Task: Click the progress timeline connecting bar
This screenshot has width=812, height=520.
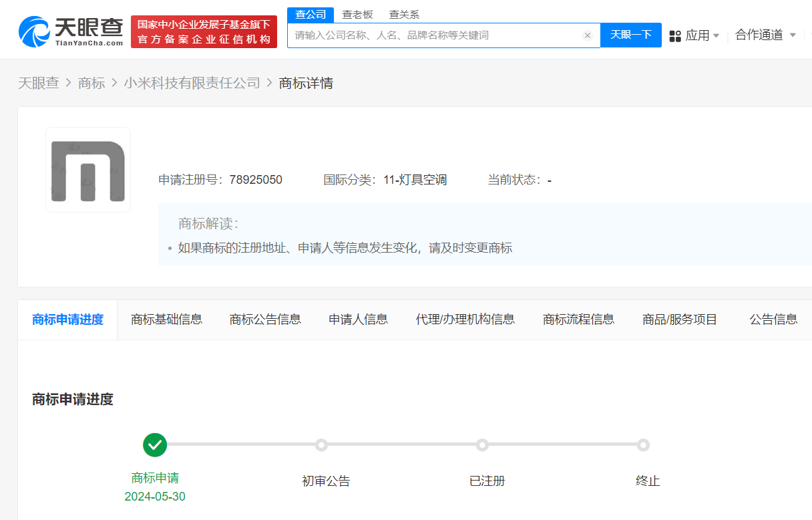Action: pos(401,444)
